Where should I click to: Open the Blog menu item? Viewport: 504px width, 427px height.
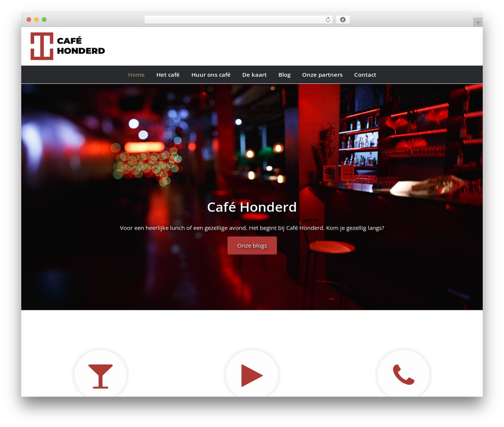pyautogui.click(x=284, y=75)
